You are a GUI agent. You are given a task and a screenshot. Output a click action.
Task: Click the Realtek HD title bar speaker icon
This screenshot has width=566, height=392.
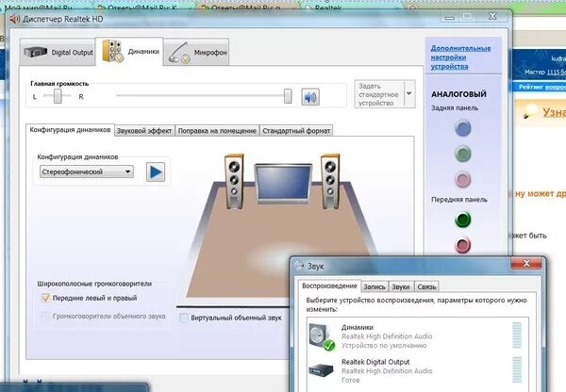pyautogui.click(x=15, y=19)
